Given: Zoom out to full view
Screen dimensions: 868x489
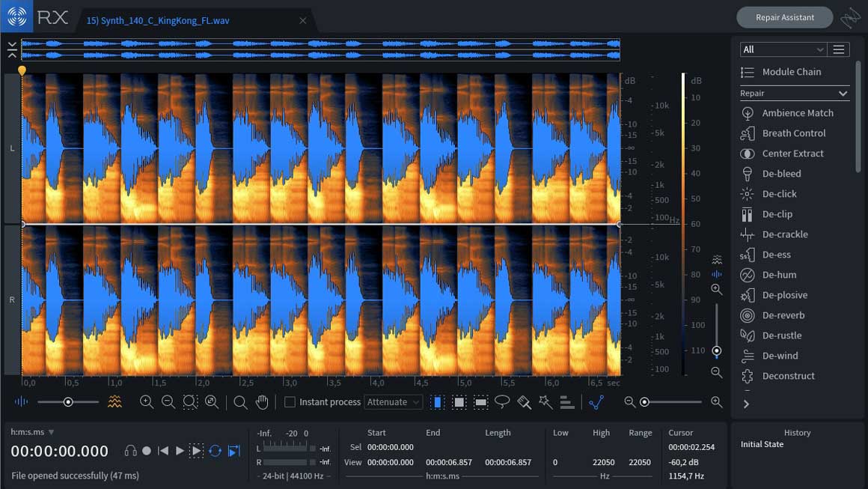Looking at the screenshot, I should click(212, 402).
